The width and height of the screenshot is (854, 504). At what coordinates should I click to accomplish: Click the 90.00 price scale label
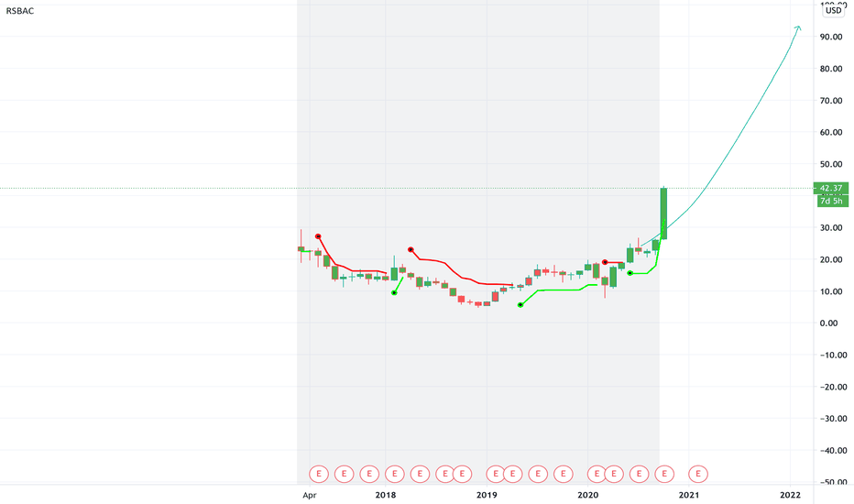tap(831, 37)
